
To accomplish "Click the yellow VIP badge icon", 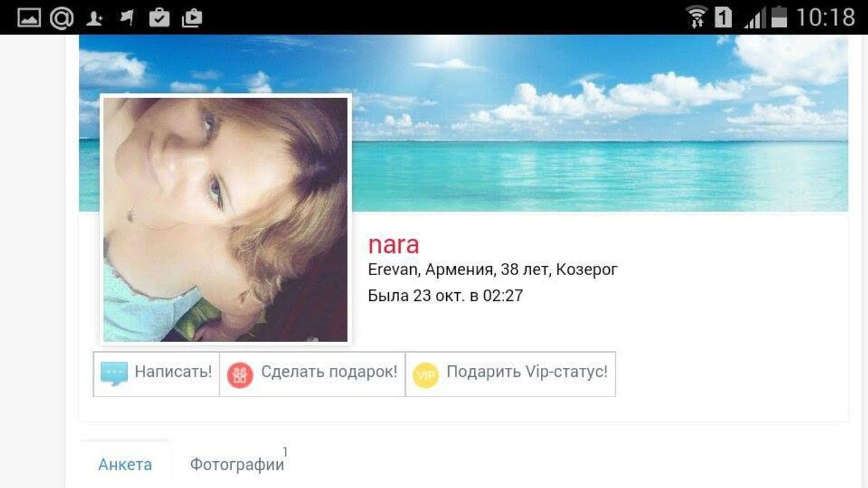I will (425, 375).
